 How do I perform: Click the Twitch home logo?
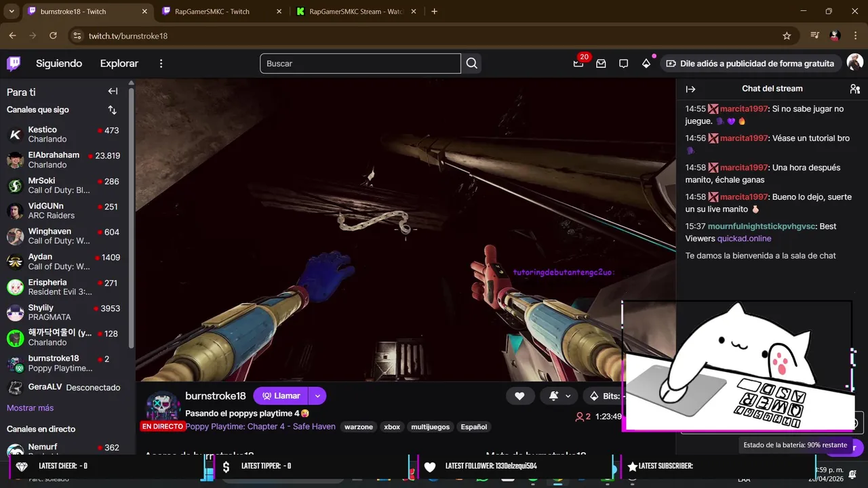14,63
